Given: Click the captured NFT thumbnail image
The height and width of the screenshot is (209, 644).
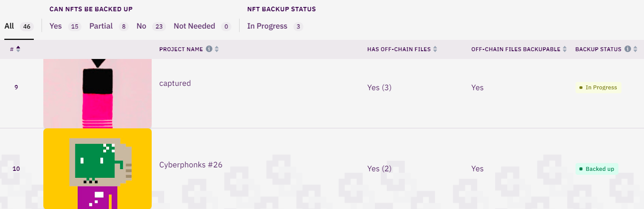Looking at the screenshot, I should (98, 93).
